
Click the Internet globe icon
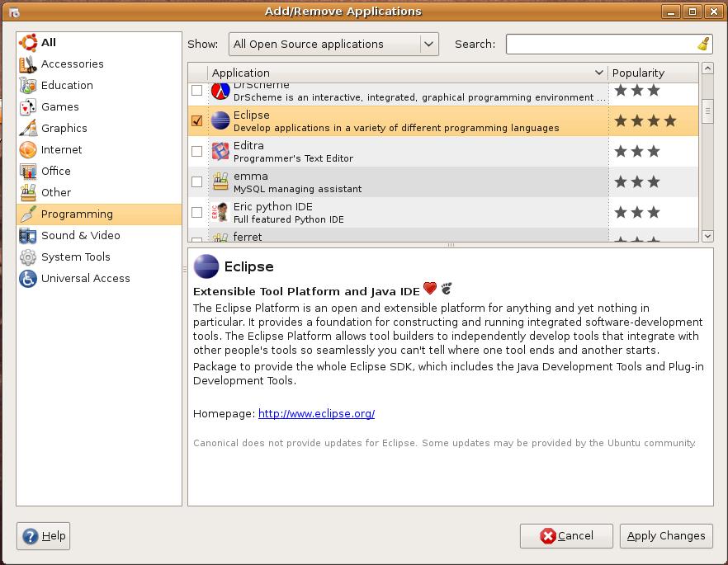click(x=28, y=150)
